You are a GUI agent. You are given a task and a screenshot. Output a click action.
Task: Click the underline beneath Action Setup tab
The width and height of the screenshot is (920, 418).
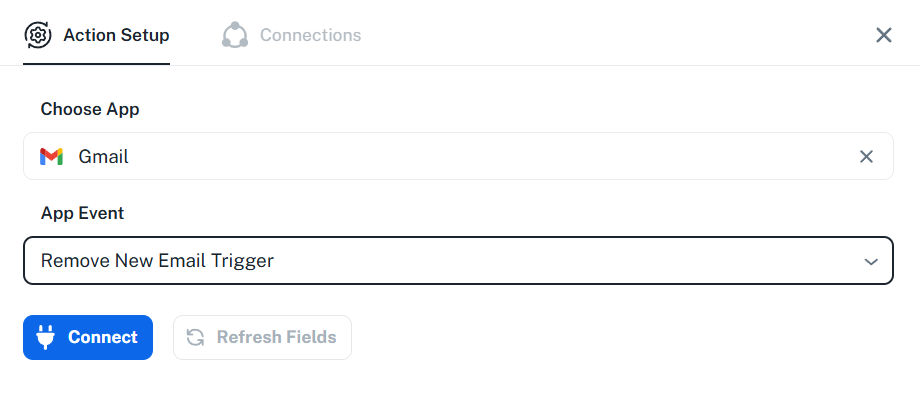(97, 64)
